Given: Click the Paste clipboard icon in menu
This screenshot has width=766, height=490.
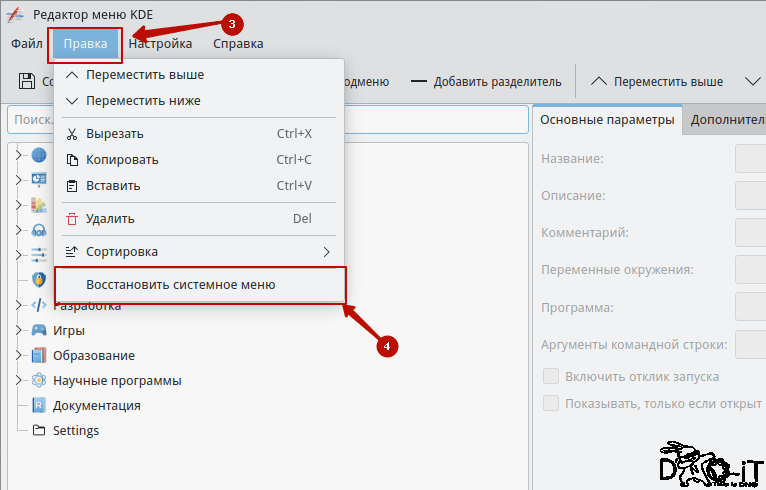Looking at the screenshot, I should (x=72, y=186).
